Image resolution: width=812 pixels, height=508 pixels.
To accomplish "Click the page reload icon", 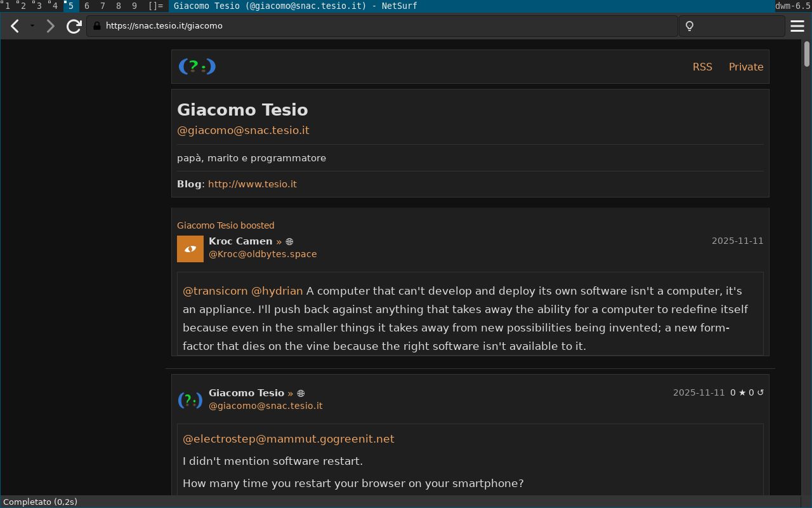I will coord(74,26).
